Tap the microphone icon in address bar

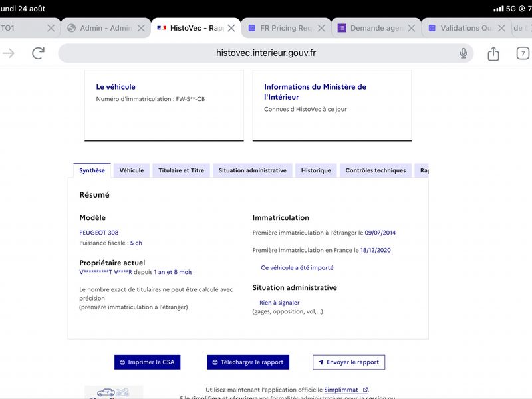coord(463,53)
